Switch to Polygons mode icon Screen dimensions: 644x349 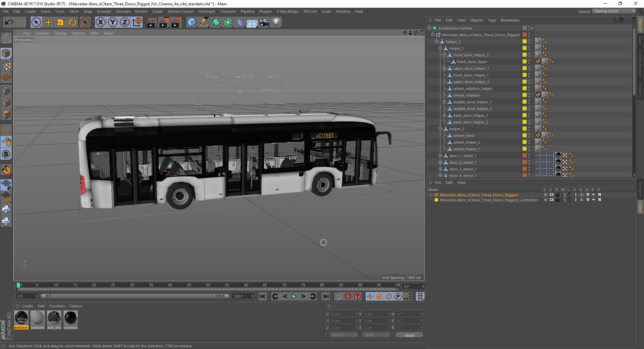6,114
